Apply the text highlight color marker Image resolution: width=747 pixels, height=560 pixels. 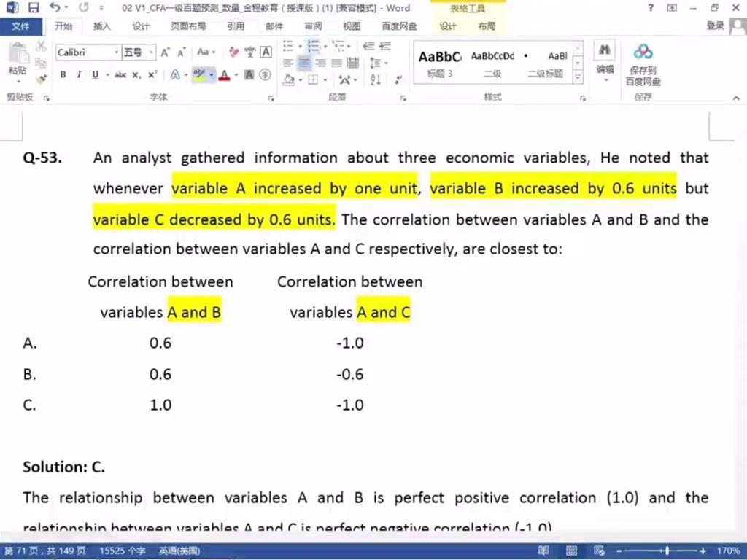(198, 74)
